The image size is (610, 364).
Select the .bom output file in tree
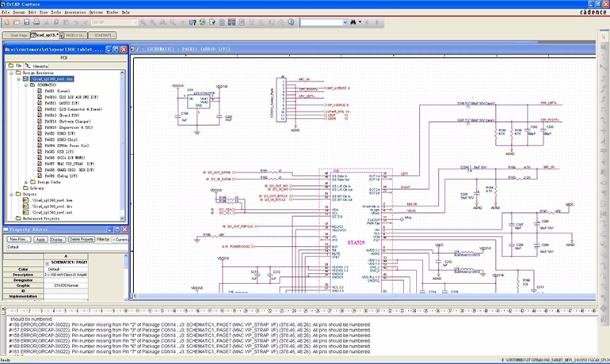pos(51,200)
